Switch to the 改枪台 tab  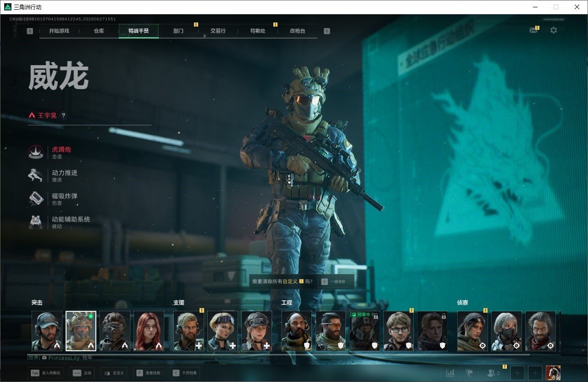pyautogui.click(x=297, y=31)
